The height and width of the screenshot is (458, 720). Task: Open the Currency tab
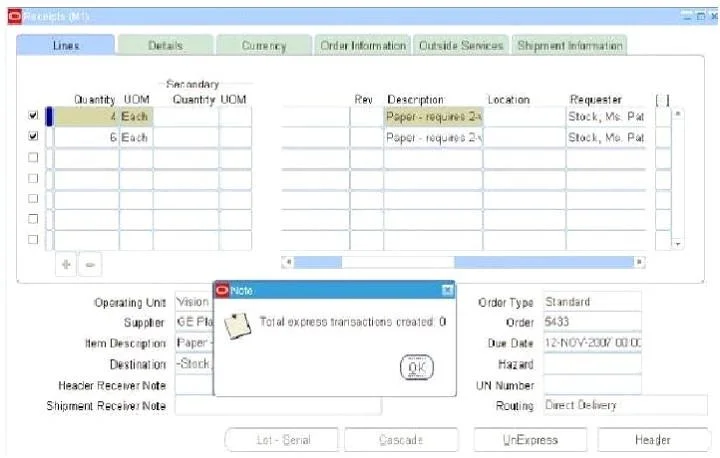pos(264,45)
